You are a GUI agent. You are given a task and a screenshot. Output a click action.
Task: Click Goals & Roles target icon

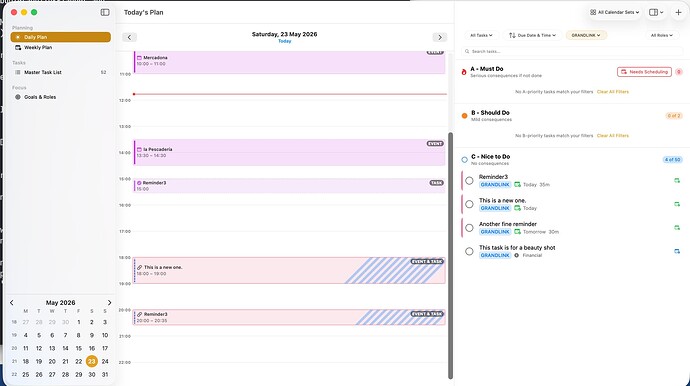tap(18, 97)
